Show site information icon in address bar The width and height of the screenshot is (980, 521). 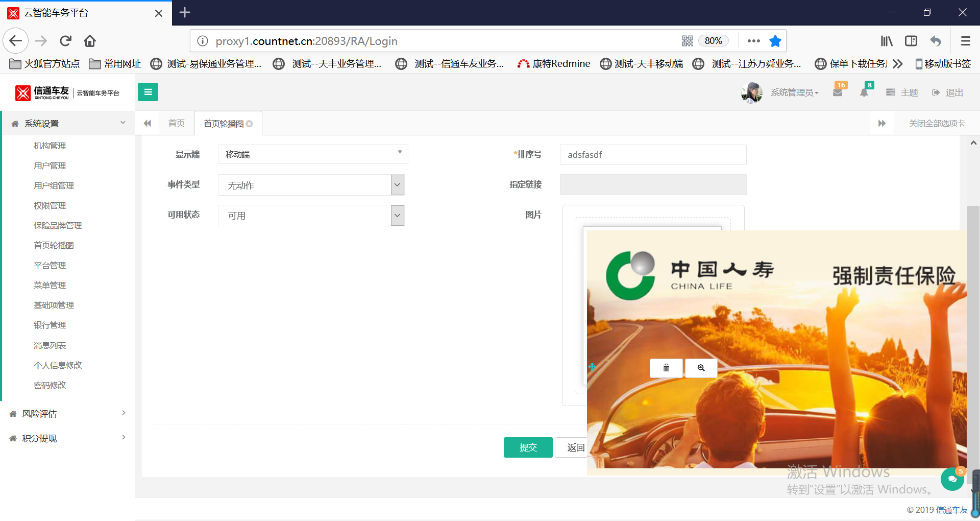click(x=203, y=41)
